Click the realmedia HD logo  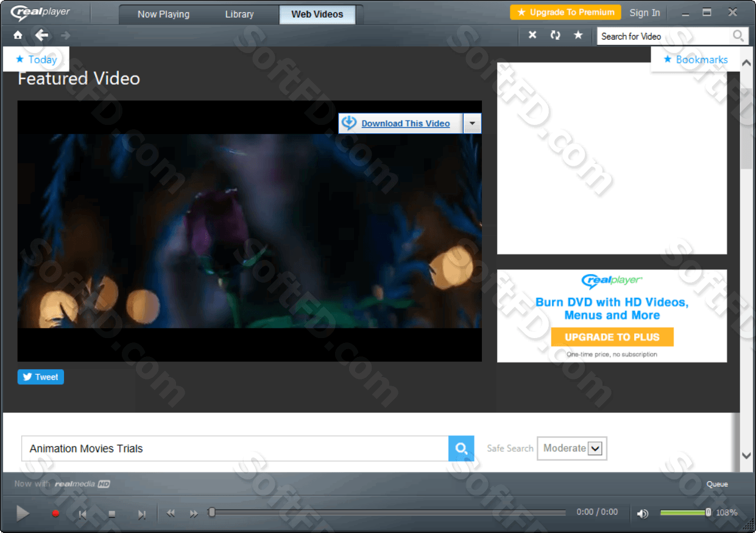point(82,484)
